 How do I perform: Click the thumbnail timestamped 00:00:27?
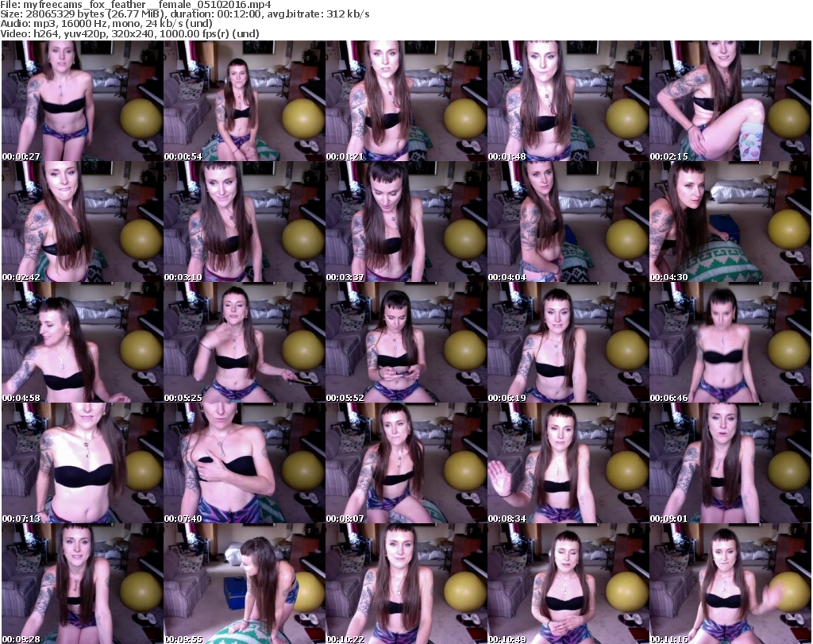82,101
